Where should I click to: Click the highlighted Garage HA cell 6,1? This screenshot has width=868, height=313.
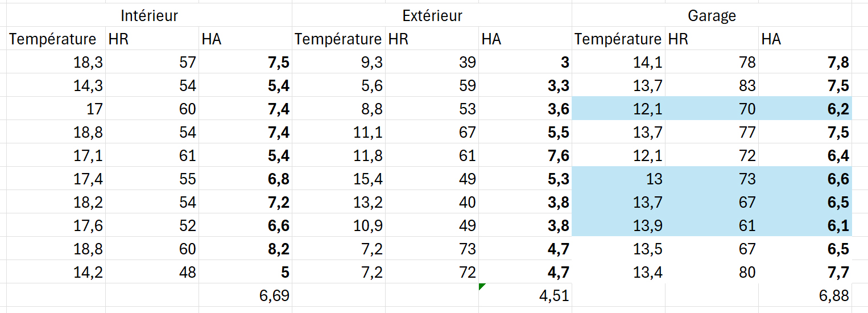click(x=805, y=225)
